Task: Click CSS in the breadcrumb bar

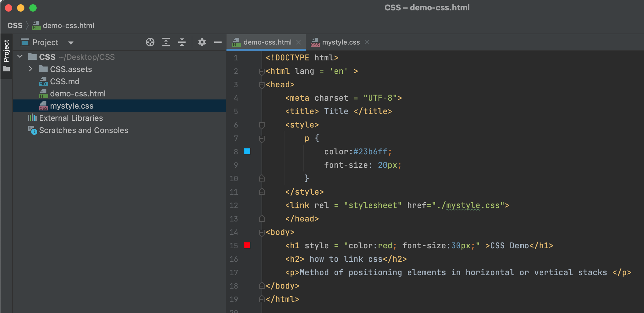Action: click(15, 25)
